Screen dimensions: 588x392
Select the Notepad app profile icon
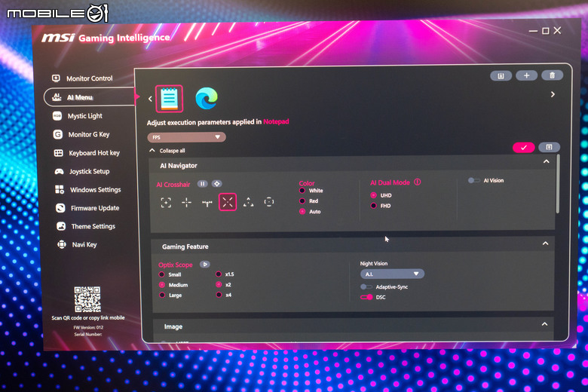169,99
